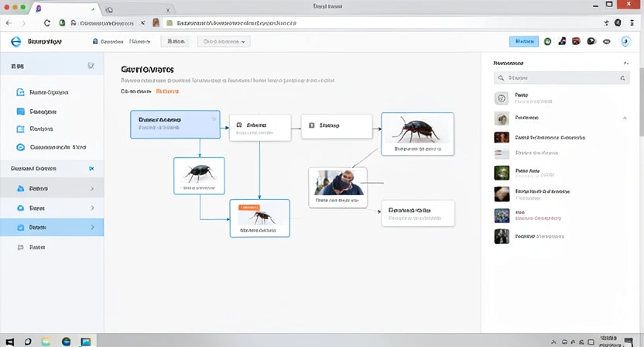Image resolution: width=644 pixels, height=347 pixels.
Task: Open the grey dropdown in the top toolbar
Action: pyautogui.click(x=223, y=42)
